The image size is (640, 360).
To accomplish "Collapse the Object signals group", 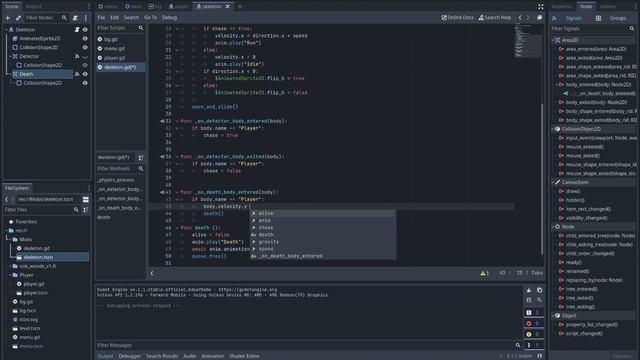I will tap(553, 316).
